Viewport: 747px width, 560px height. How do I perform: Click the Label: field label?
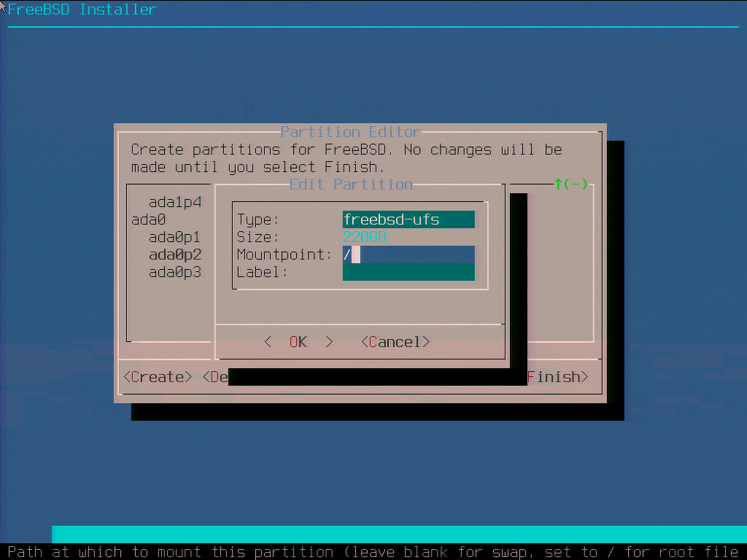[263, 272]
